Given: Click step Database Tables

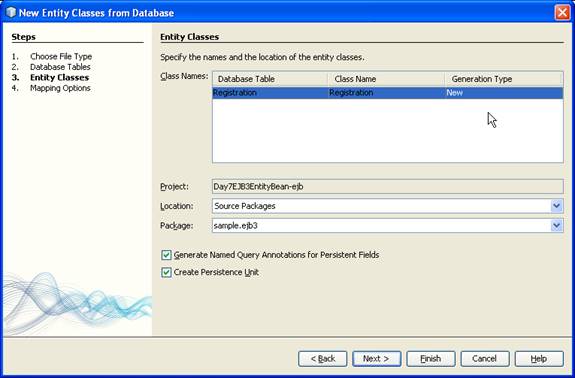Looking at the screenshot, I should pyautogui.click(x=60, y=67).
